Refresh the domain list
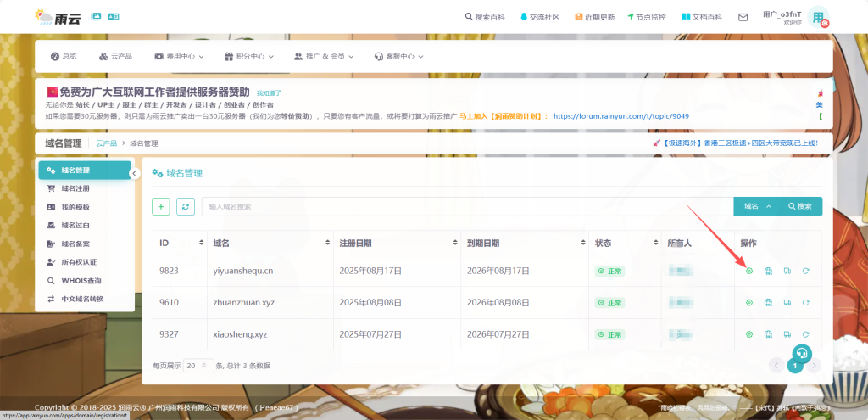This screenshot has height=420, width=868. 186,206
